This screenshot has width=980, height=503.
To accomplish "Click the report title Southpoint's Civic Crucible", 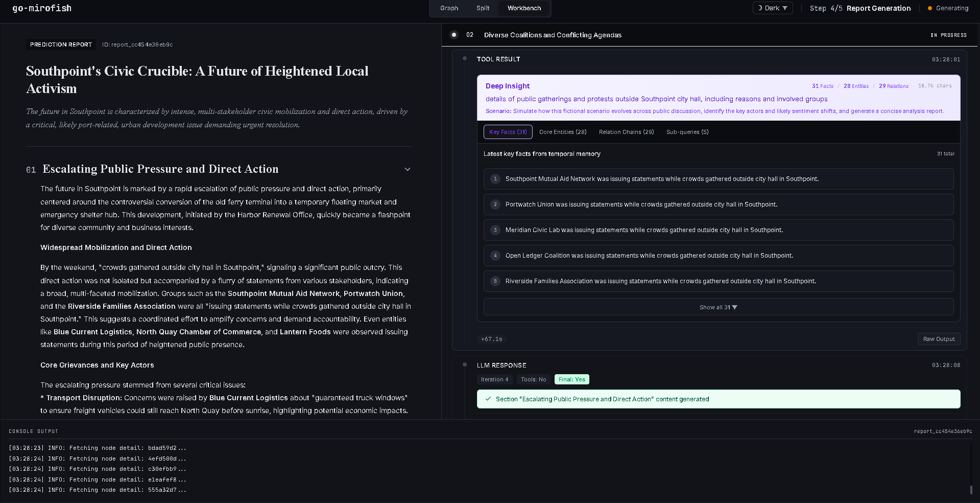I will pyautogui.click(x=197, y=80).
